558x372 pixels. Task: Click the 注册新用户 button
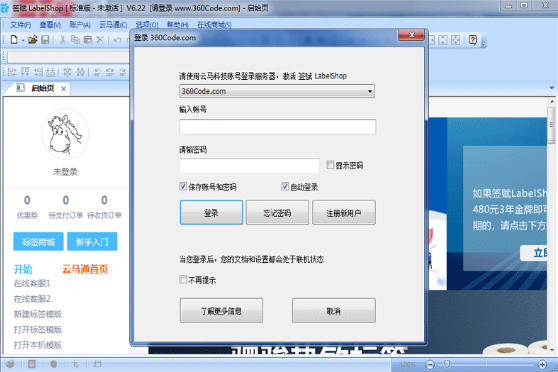pos(344,213)
